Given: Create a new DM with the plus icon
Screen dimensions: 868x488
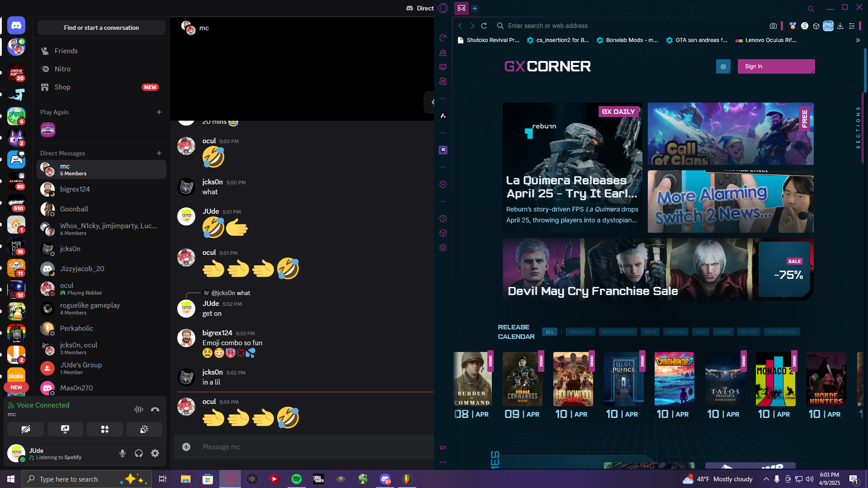Looking at the screenshot, I should [x=159, y=153].
